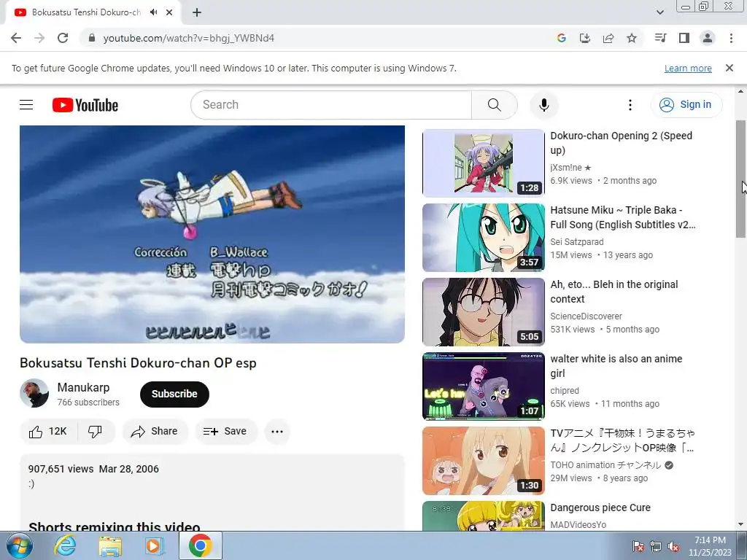Click the page vertical scrollbar thumb
Screen dimensions: 747x560
click(x=741, y=179)
